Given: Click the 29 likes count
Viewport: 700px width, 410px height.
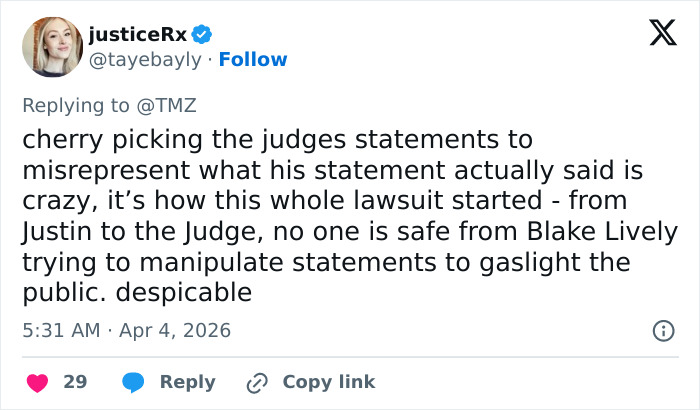Looking at the screenshot, I should tap(75, 382).
